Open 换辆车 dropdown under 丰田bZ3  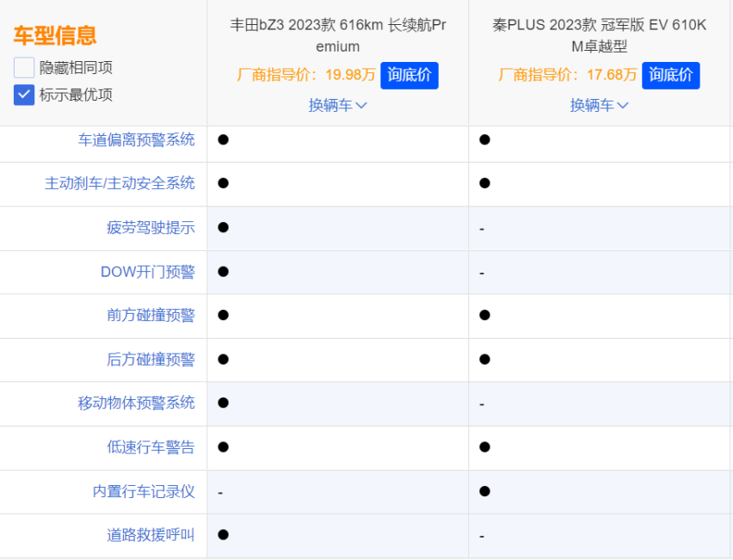coord(337,105)
